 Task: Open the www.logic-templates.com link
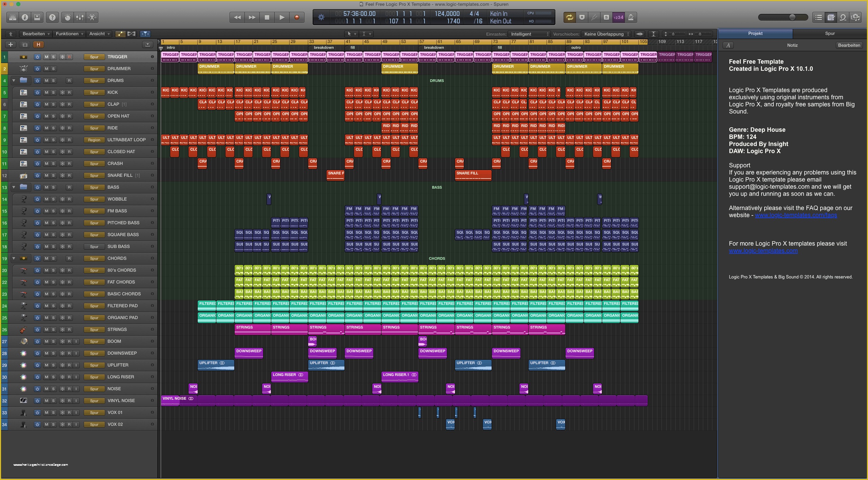[763, 251]
